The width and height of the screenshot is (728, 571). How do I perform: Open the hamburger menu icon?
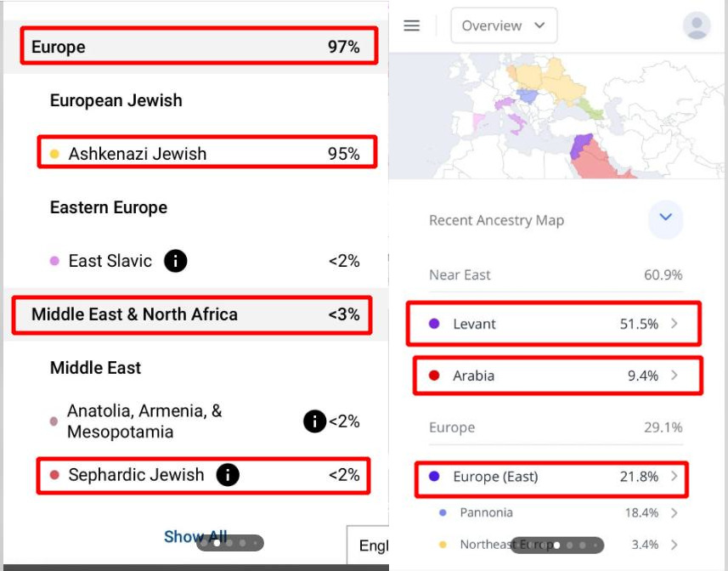coord(412,25)
